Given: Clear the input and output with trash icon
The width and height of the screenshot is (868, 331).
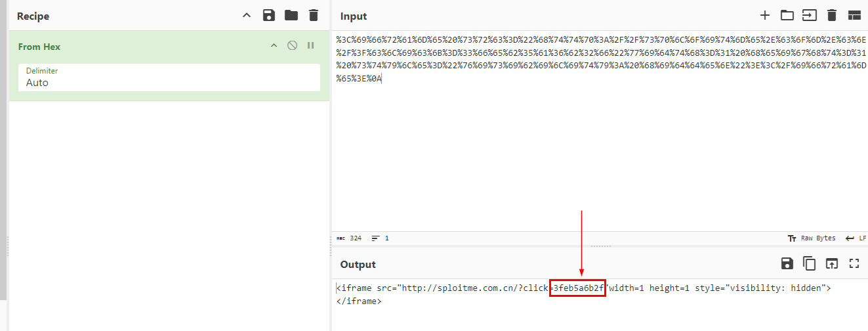Looking at the screenshot, I should (832, 15).
